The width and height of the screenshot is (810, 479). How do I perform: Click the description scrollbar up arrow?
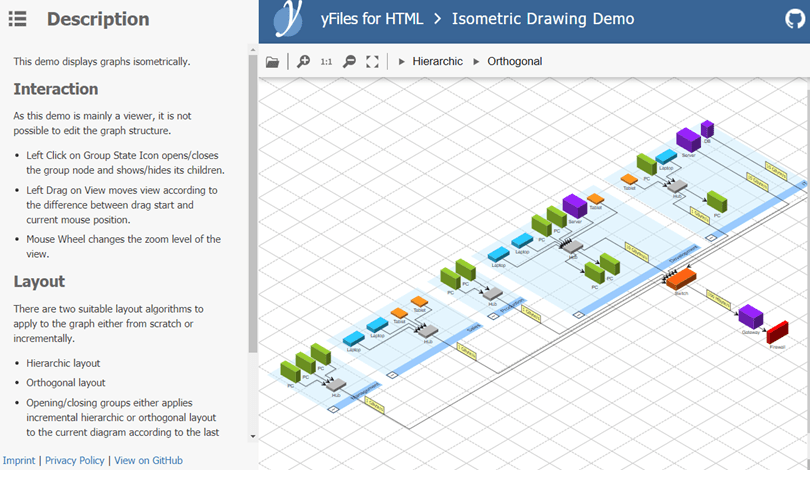point(253,50)
